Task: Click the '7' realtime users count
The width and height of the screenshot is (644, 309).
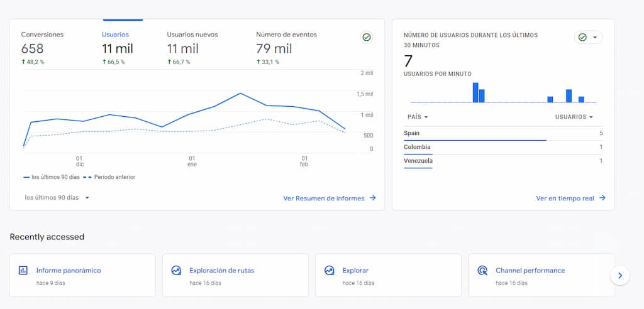Action: [x=408, y=61]
